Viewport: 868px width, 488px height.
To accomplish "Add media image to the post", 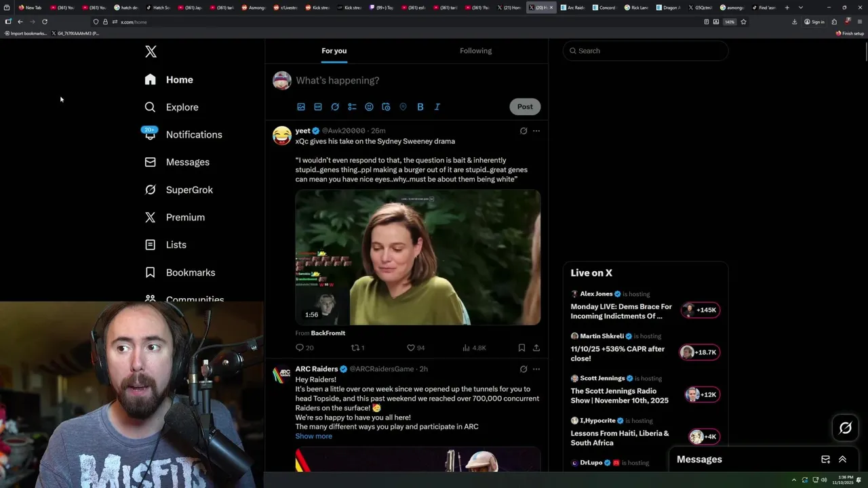I will point(301,106).
